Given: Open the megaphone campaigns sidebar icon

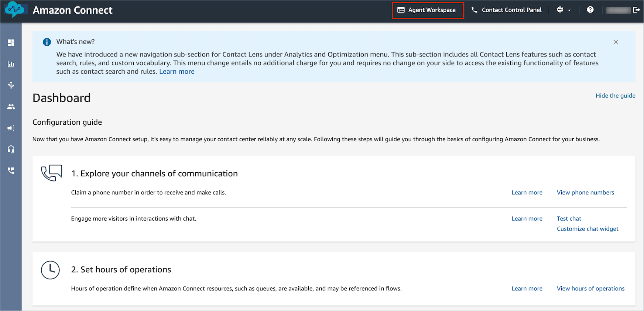Looking at the screenshot, I should 11,128.
